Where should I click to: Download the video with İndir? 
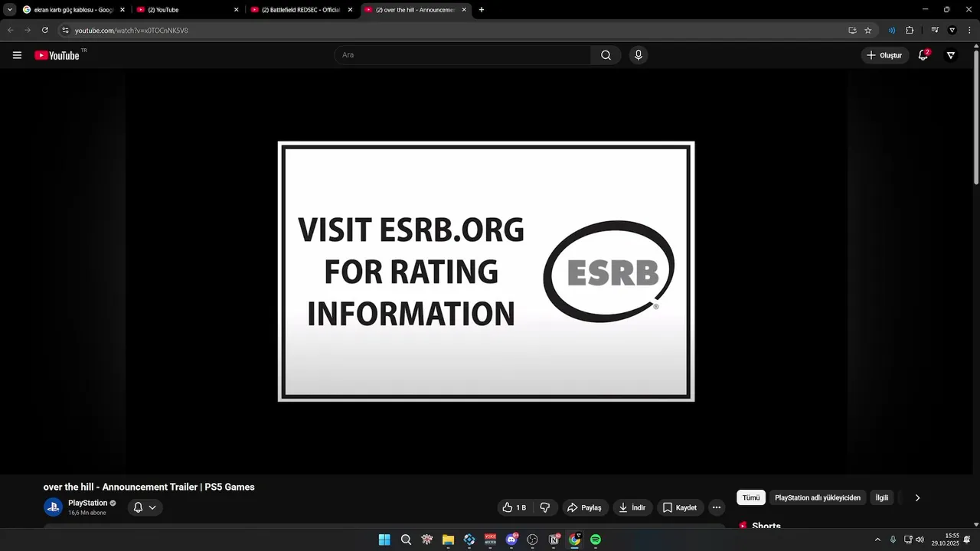tap(632, 507)
